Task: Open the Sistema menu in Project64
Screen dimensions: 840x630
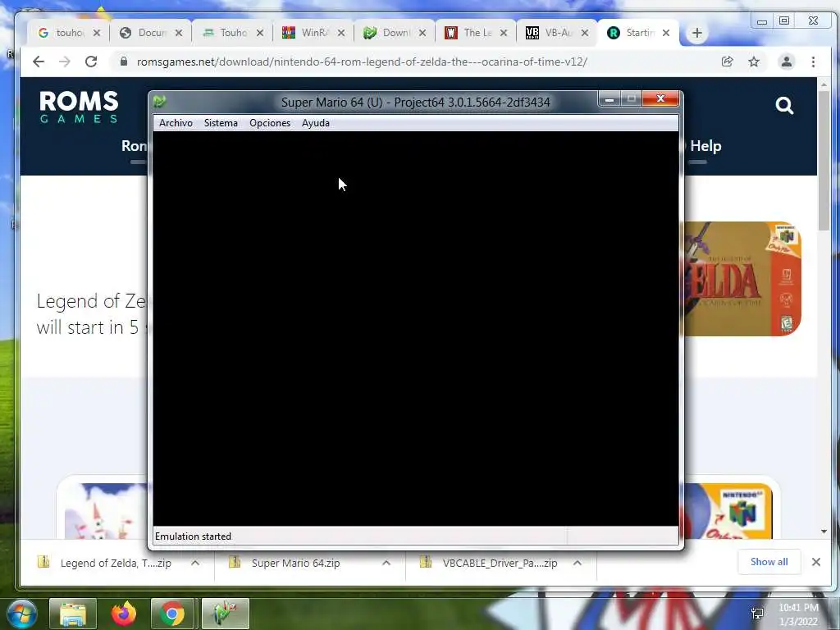Action: coord(221,123)
